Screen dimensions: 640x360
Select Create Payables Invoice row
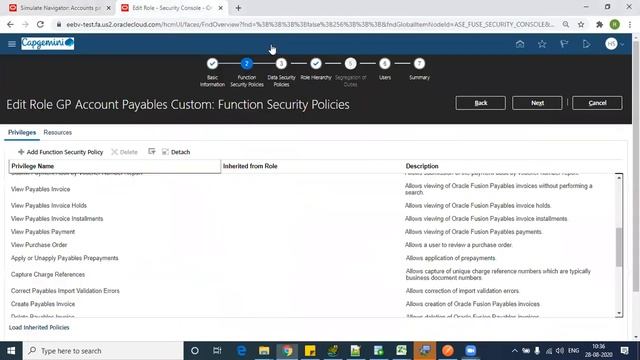(312, 304)
